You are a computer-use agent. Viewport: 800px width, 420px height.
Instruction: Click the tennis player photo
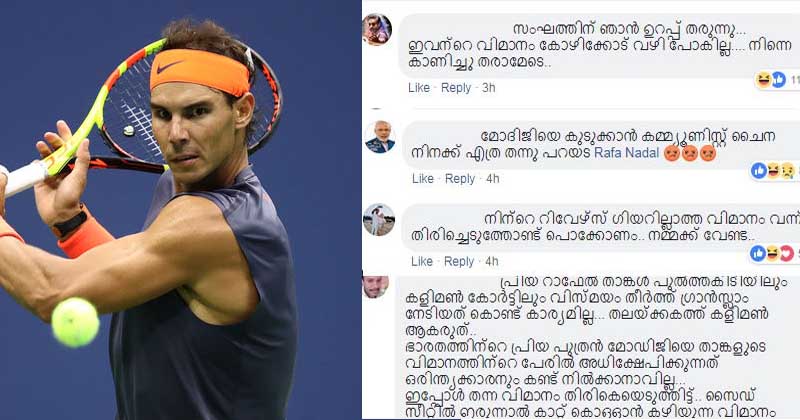(x=181, y=210)
